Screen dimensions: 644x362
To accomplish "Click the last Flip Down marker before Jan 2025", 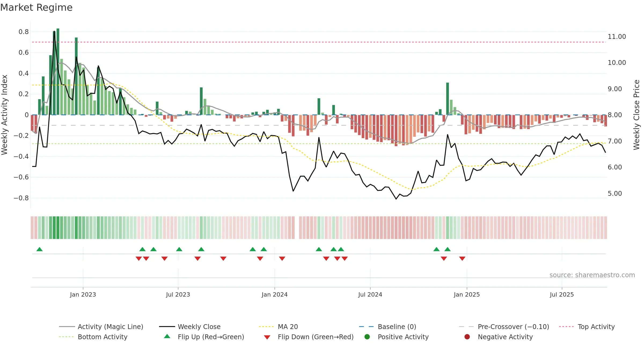I will coord(462,258).
